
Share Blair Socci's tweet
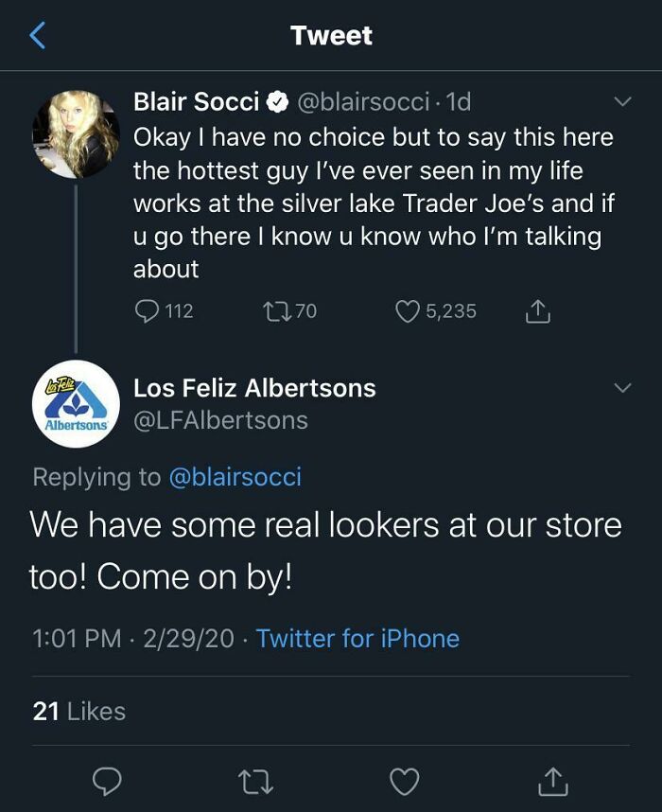point(536,311)
